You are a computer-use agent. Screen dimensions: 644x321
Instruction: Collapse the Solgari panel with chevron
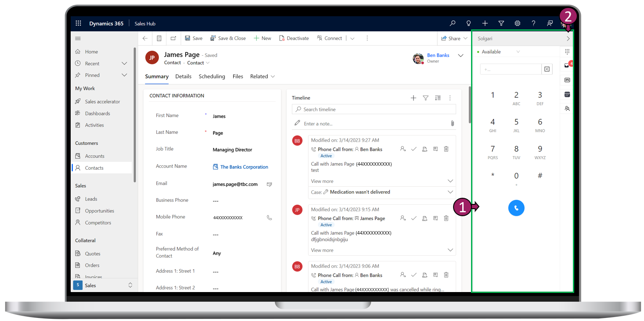[x=568, y=39]
